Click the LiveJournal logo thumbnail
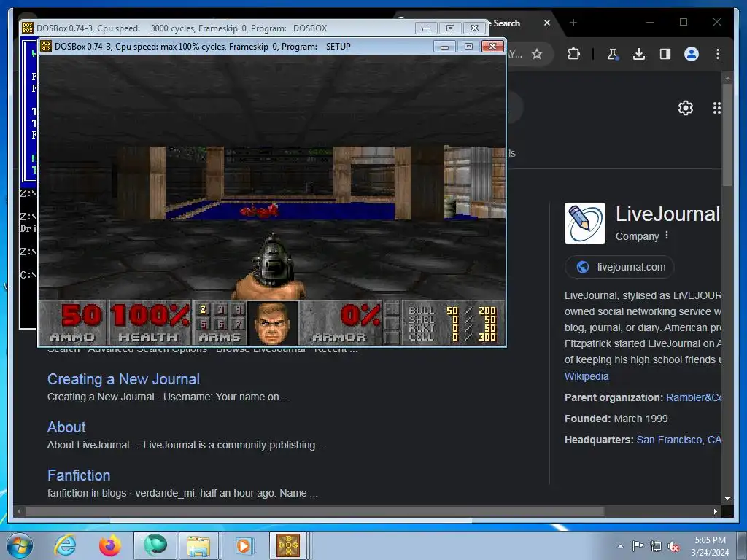Image resolution: width=747 pixels, height=560 pixels. (585, 223)
